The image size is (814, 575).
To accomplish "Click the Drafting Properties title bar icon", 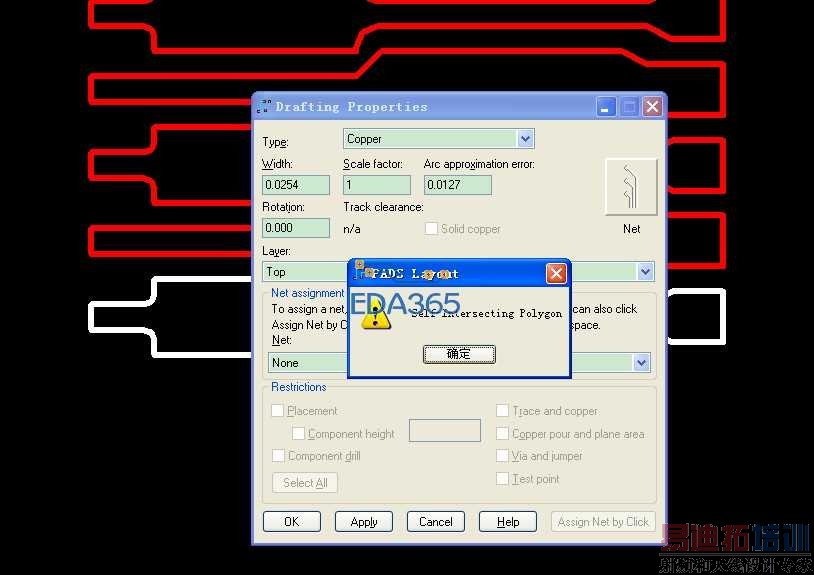I will [264, 106].
